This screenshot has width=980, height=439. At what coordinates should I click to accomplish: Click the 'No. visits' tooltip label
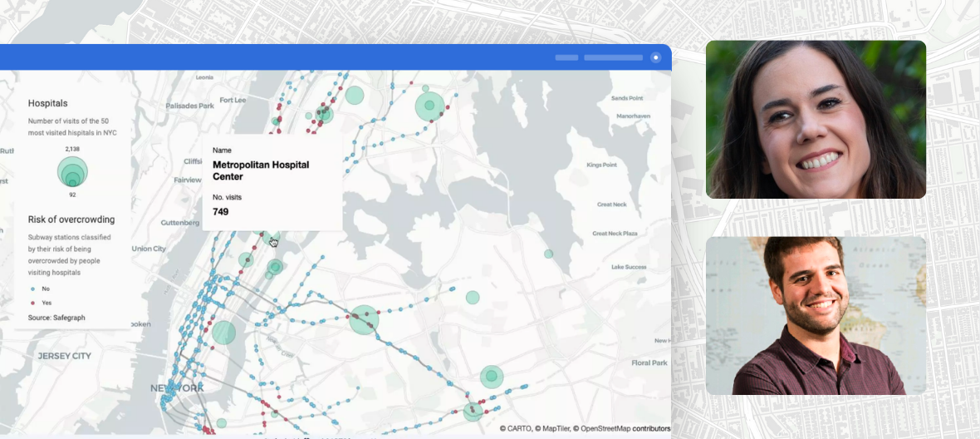pos(227,197)
